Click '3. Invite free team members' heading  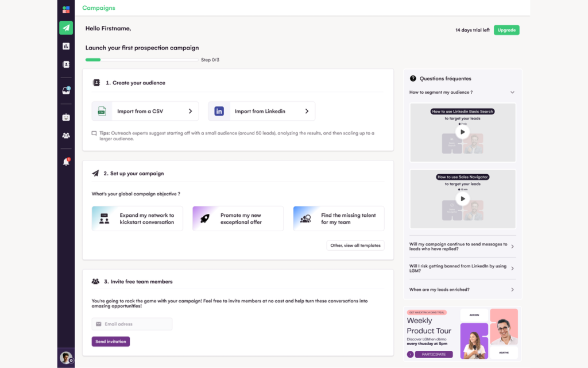pos(138,282)
